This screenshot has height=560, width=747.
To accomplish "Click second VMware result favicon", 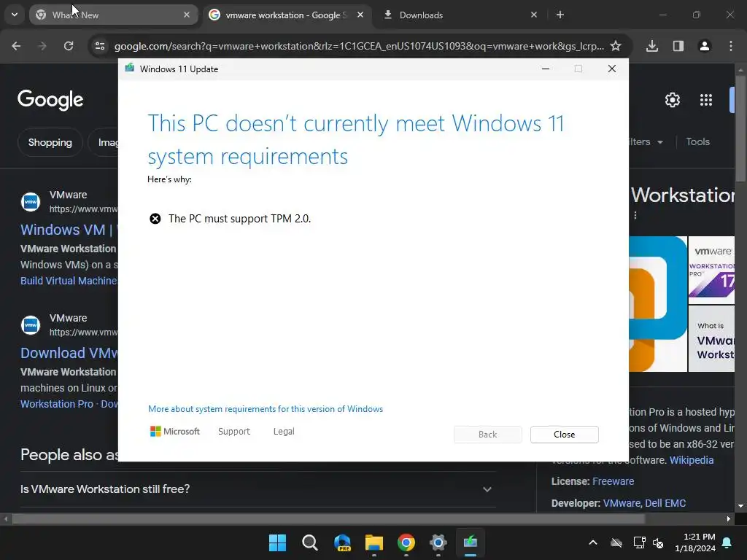I will [31, 324].
